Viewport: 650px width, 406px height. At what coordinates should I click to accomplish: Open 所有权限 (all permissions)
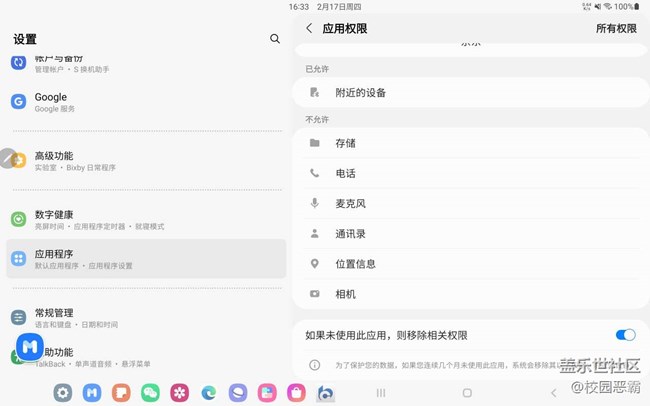pos(616,29)
